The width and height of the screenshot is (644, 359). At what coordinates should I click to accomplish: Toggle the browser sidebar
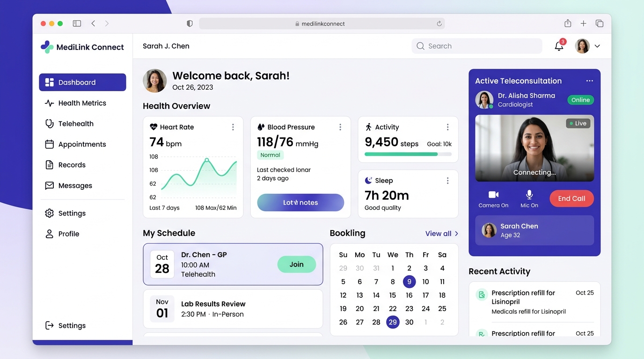[x=77, y=23]
